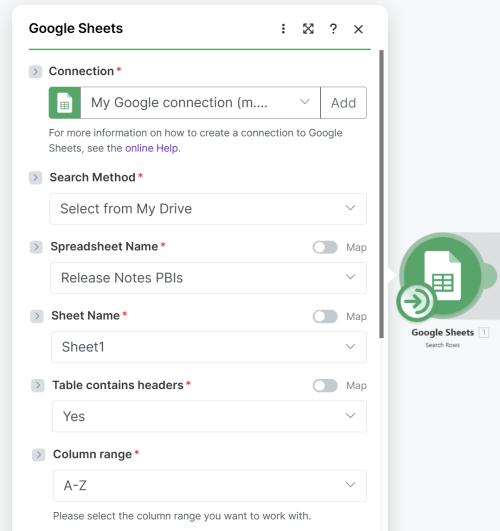Click the module number badge 1
The image size is (500, 531).
pyautogui.click(x=484, y=333)
